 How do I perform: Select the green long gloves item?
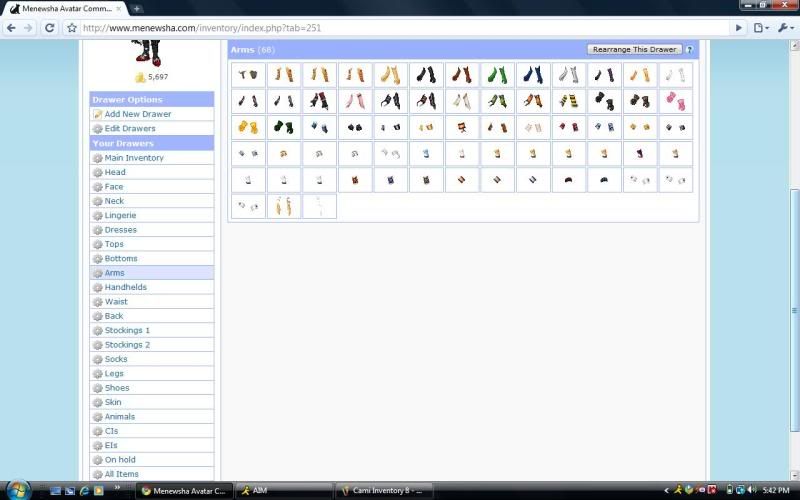coord(497,75)
